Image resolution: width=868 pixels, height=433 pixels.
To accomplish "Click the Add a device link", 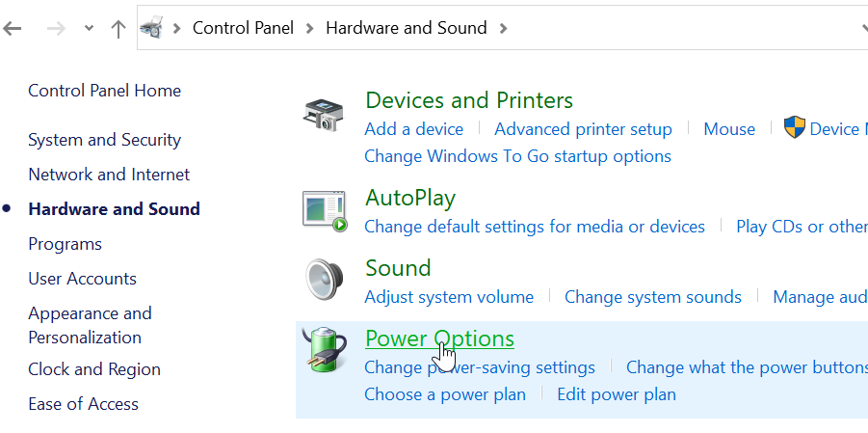I will (x=413, y=129).
